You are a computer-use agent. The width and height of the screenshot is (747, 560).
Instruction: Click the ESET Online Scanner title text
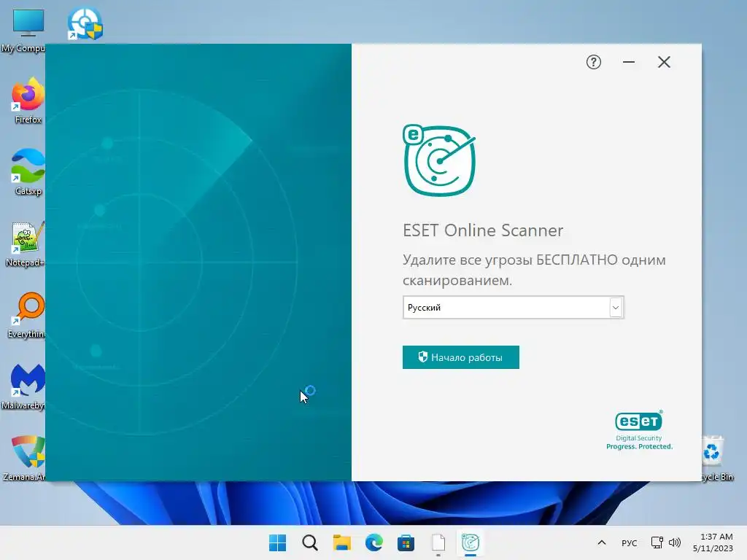[x=483, y=230]
